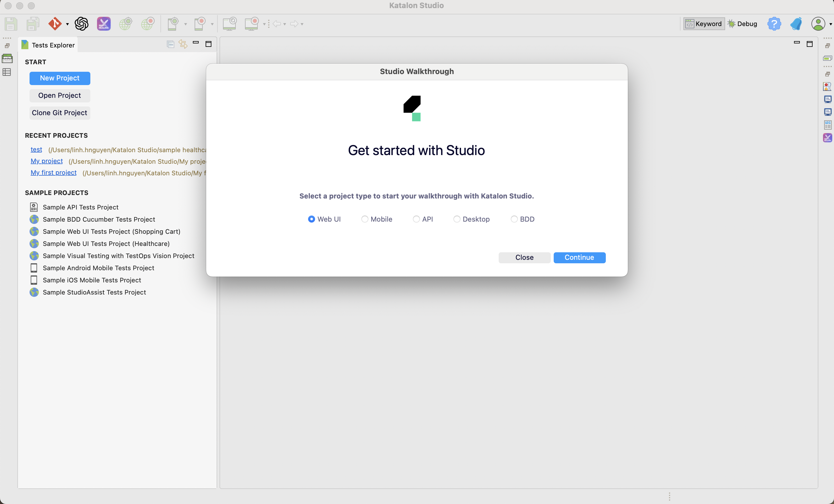Open the Sample BDD Cucumber Tests Project
This screenshot has width=834, height=504.
(99, 219)
